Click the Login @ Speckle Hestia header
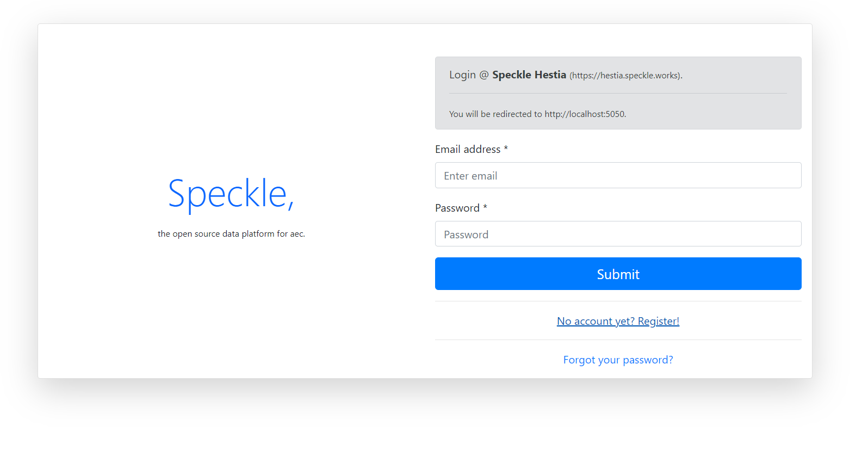 pyautogui.click(x=507, y=75)
